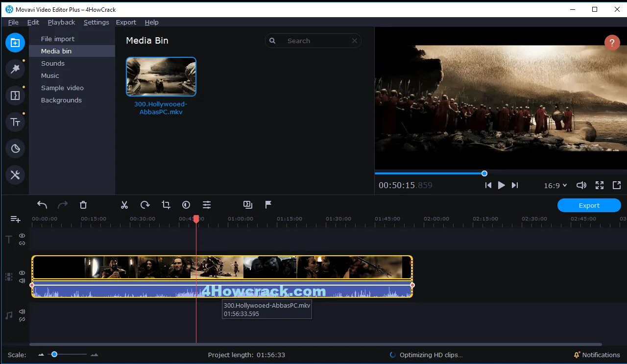Open the Transition wizard icon
Image resolution: width=627 pixels, height=364 pixels.
(248, 205)
